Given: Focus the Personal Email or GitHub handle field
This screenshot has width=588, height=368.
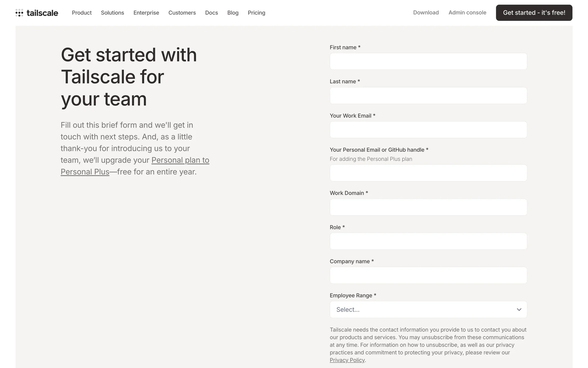Looking at the screenshot, I should pyautogui.click(x=428, y=173).
